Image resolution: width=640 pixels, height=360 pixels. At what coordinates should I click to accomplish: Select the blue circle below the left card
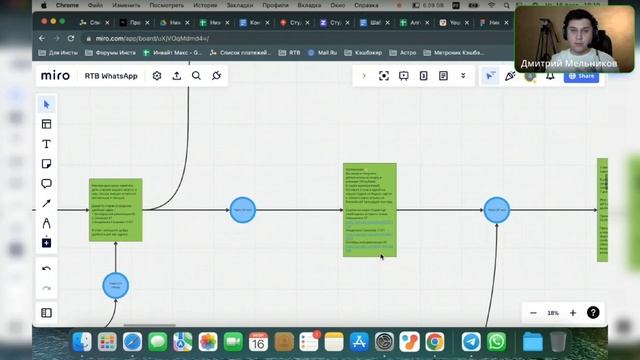point(116,285)
